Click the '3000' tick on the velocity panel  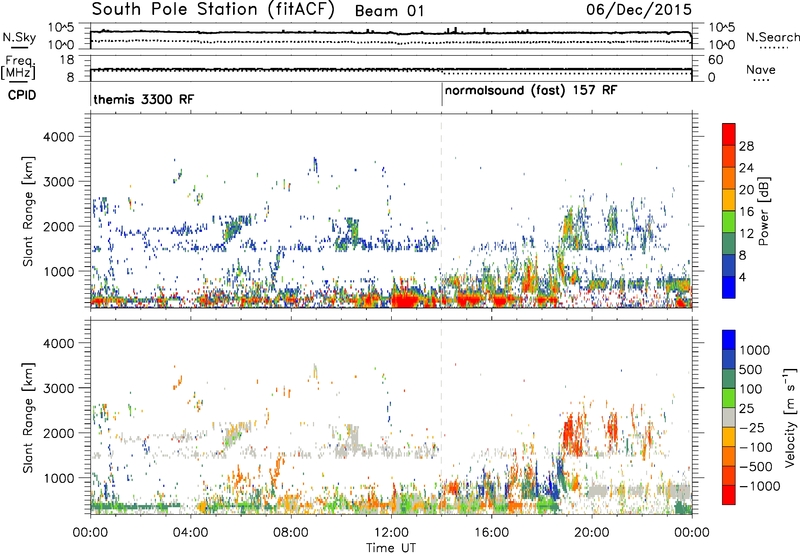(59, 388)
